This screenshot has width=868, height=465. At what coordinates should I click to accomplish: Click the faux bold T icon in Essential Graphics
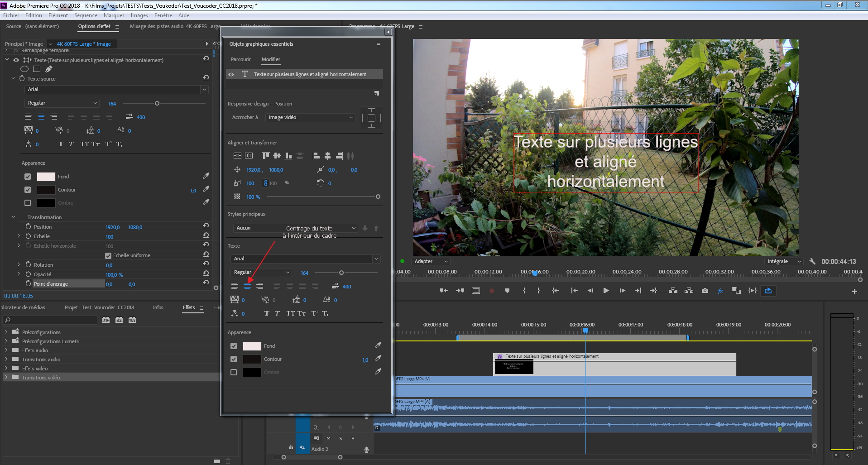pos(266,313)
